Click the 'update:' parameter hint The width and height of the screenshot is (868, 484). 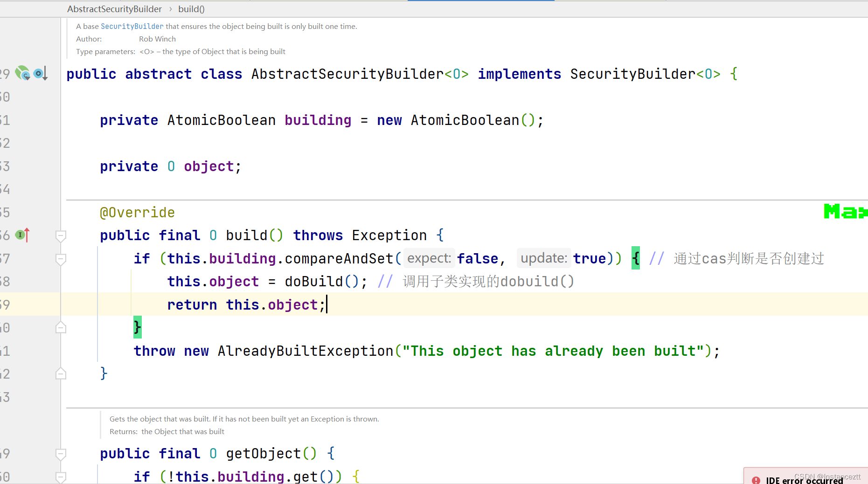(544, 258)
